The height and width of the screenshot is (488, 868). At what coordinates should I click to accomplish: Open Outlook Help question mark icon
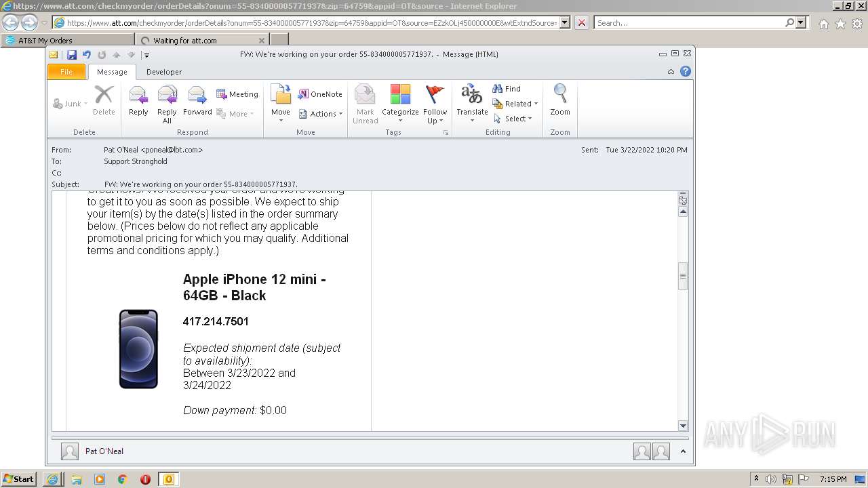tap(686, 71)
